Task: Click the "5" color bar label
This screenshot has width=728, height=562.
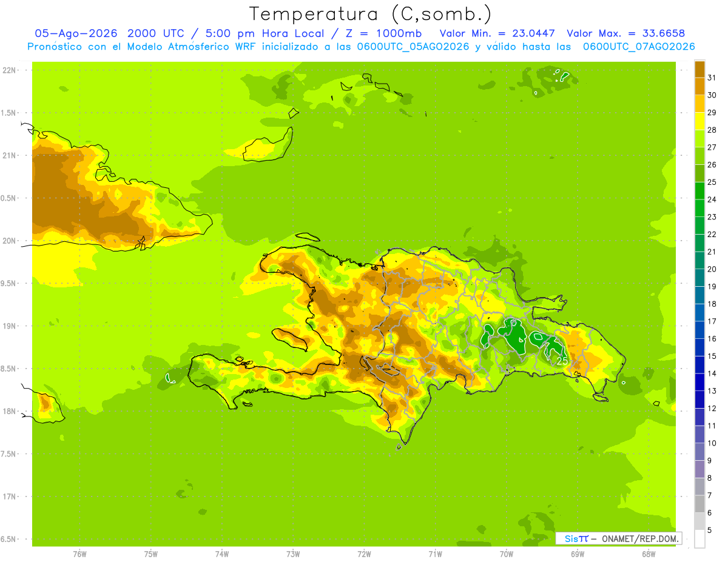Action: tap(709, 530)
